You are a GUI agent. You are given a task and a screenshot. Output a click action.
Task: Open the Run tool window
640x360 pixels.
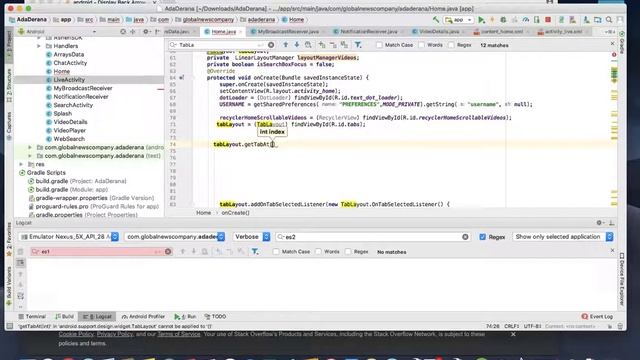tap(185, 316)
